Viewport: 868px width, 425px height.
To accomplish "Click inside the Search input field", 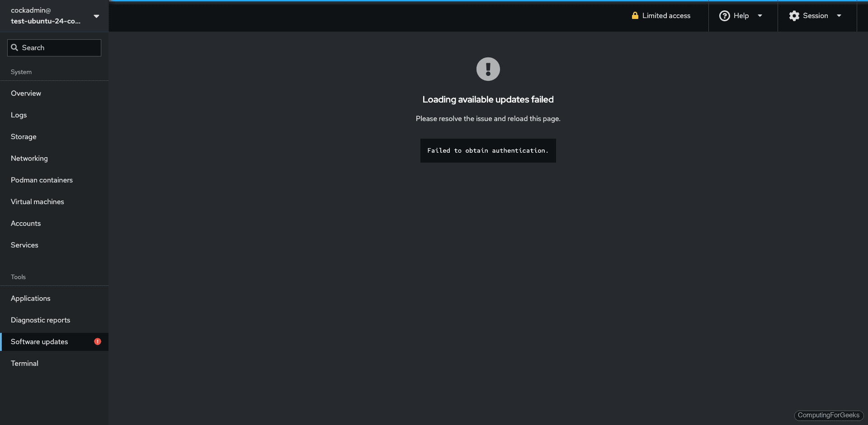I will click(x=54, y=47).
